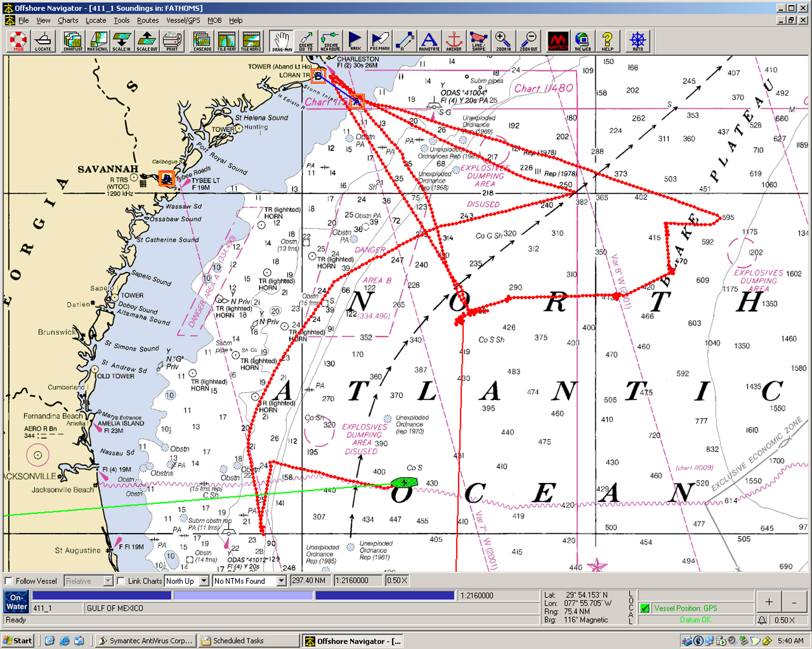Click the Windows Start button

pos(18,641)
